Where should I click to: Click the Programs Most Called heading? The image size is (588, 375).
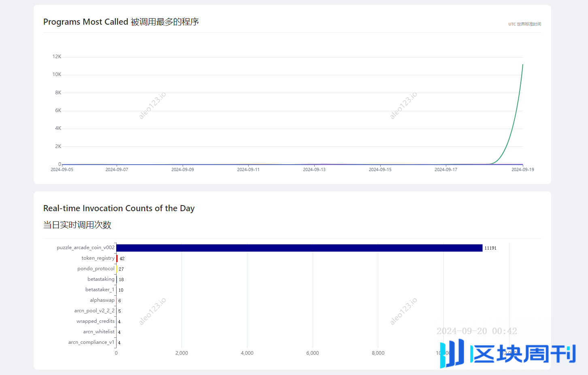[x=121, y=22]
